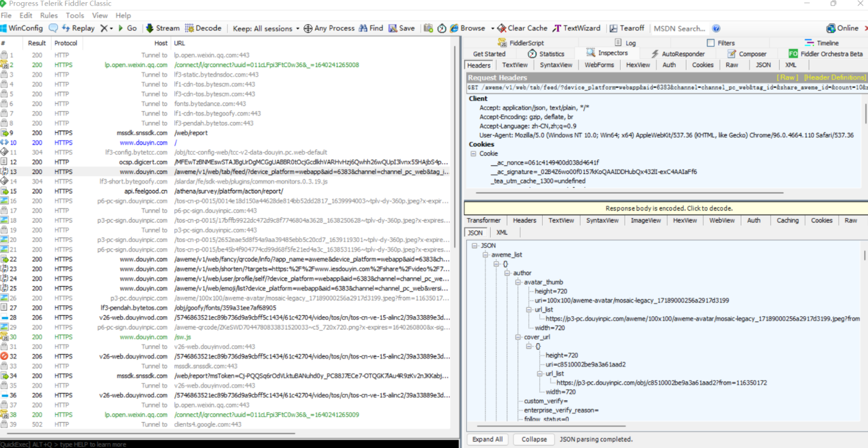The image size is (868, 448).
Task: Click the QuickExec command input box
Action: (229, 444)
